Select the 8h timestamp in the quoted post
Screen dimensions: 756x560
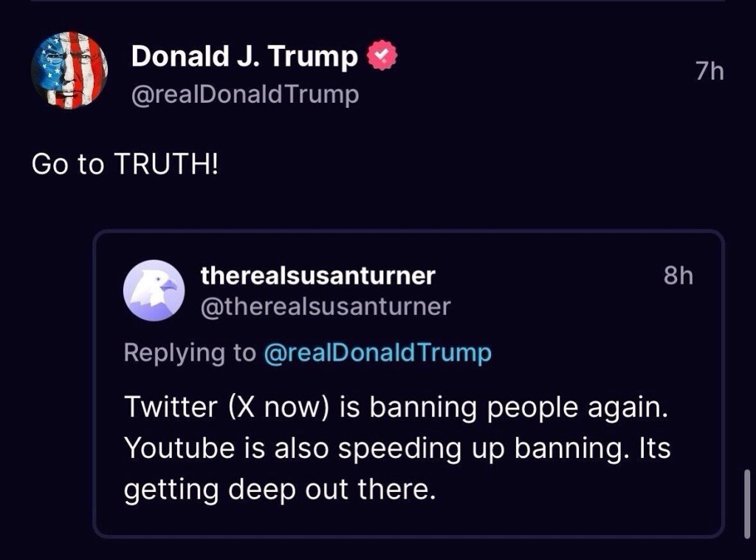(x=678, y=276)
